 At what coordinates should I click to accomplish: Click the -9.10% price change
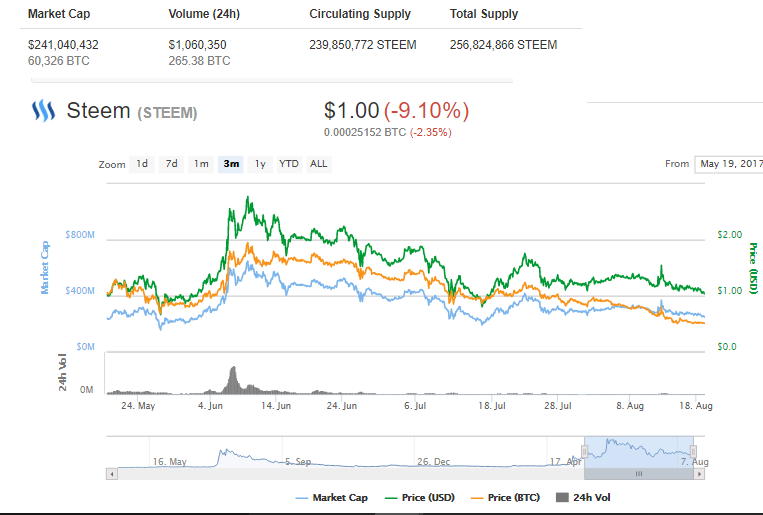coord(427,110)
